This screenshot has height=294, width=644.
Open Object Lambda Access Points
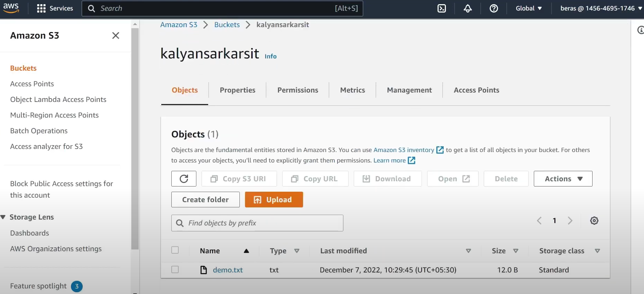tap(58, 100)
